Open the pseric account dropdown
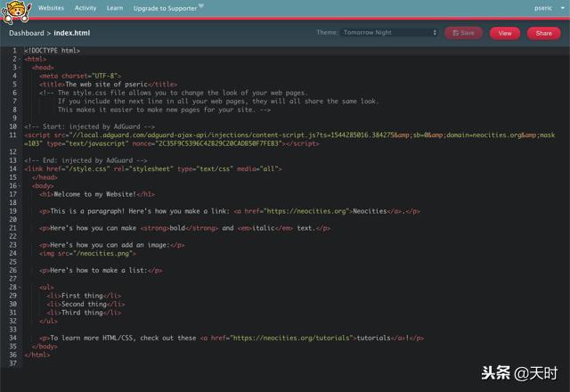This screenshot has width=570, height=392. click(x=549, y=8)
